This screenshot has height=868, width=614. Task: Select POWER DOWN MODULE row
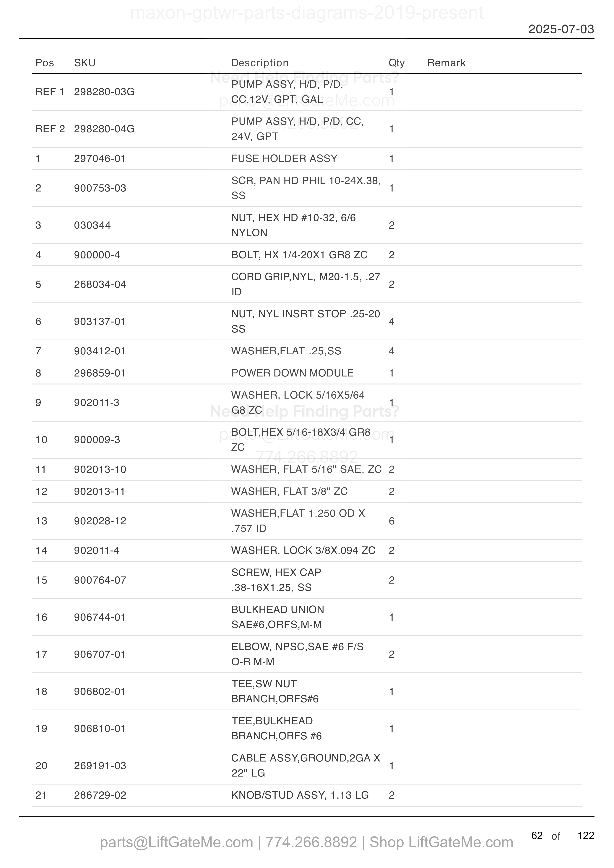click(307, 373)
